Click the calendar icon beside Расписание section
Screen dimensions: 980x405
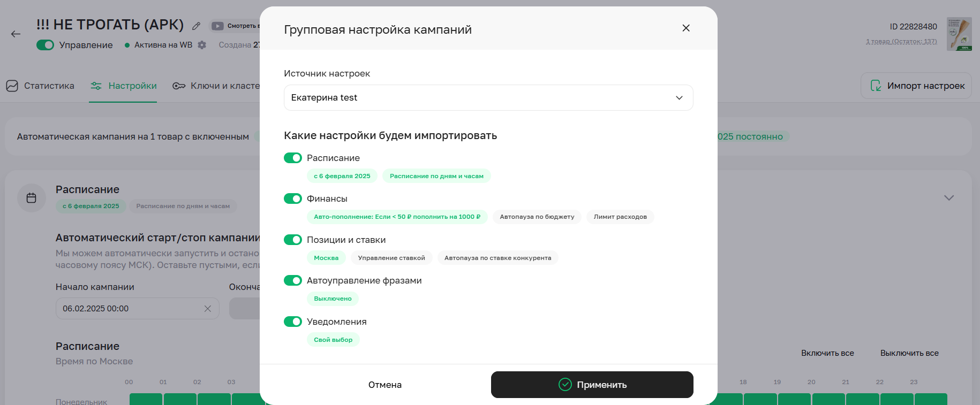[x=32, y=198]
